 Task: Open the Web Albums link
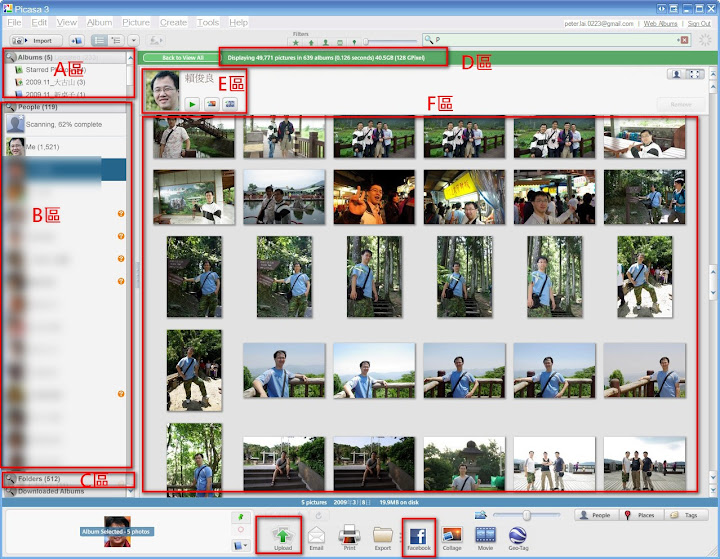pyautogui.click(x=660, y=23)
